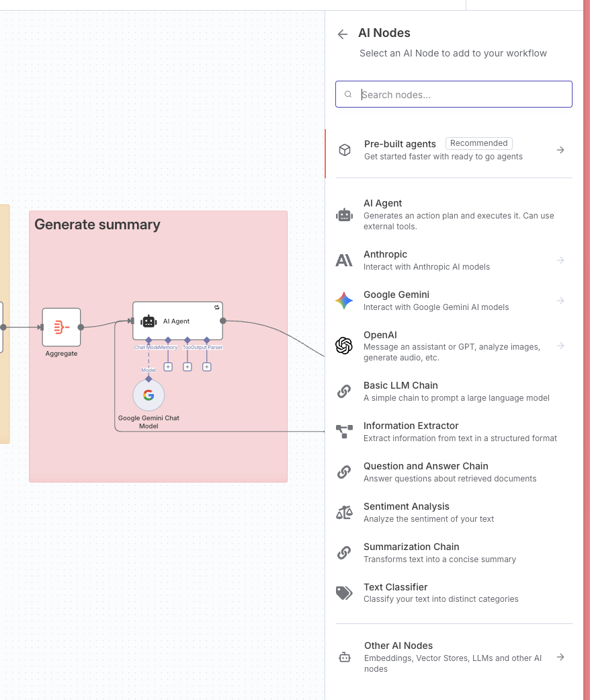This screenshot has height=700, width=590.
Task: Click the OpenAI logo icon
Action: pyautogui.click(x=344, y=346)
